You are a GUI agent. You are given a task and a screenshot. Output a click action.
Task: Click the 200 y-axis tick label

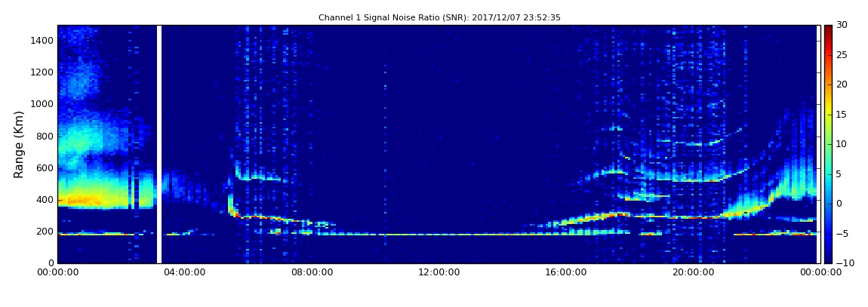tap(45, 232)
